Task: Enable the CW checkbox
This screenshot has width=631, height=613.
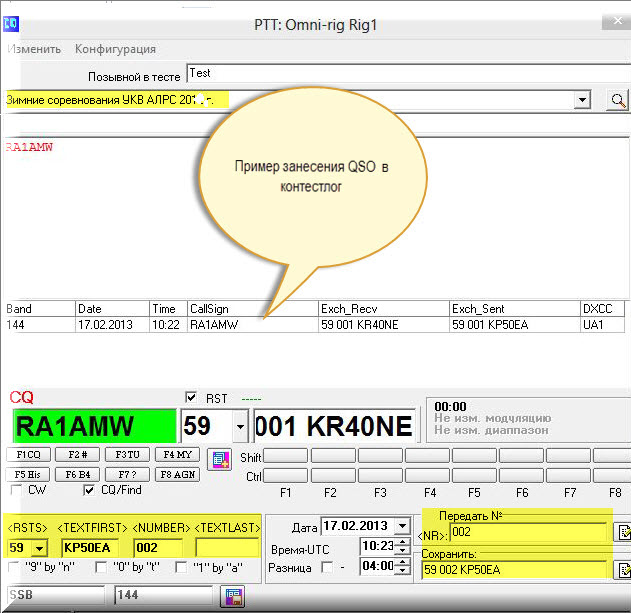Action: pyautogui.click(x=16, y=491)
